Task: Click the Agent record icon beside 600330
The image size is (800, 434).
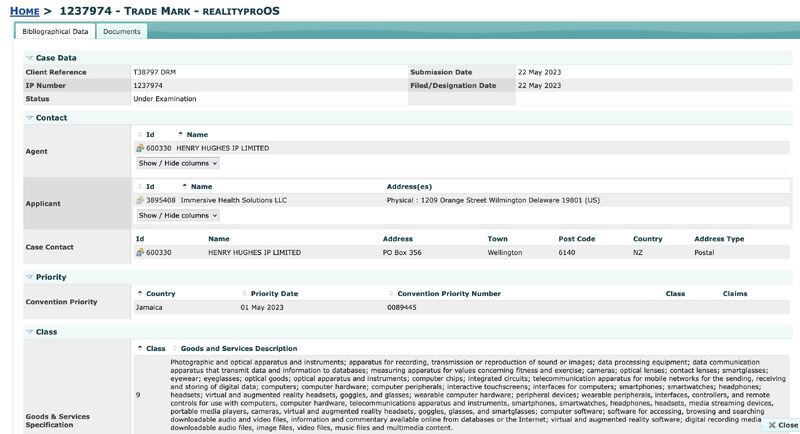Action: pos(140,148)
